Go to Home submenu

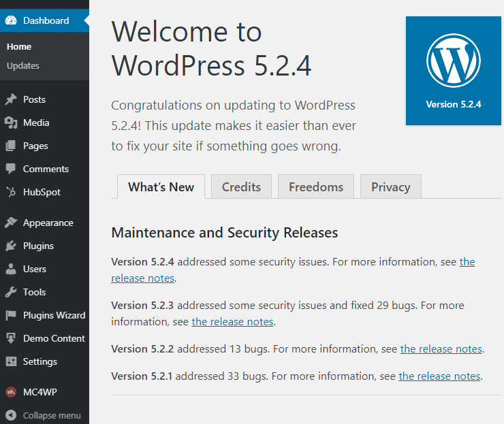click(x=19, y=46)
